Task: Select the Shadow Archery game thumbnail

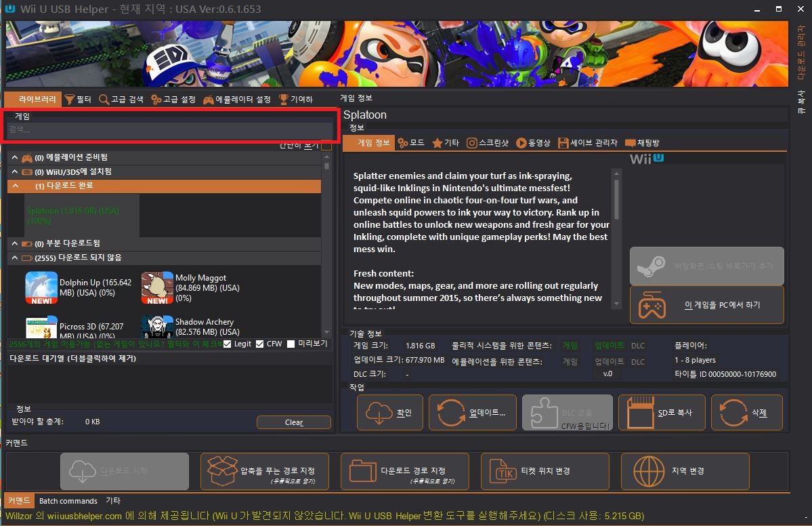Action: point(157,327)
